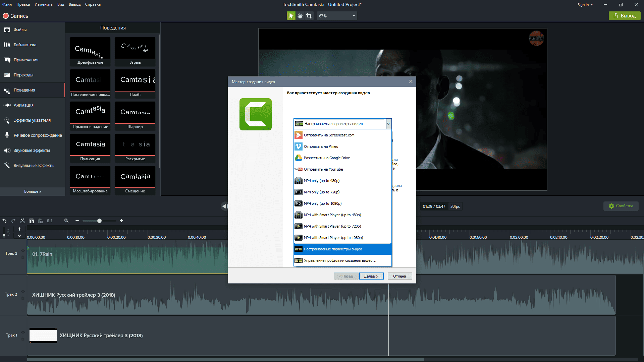Viewport: 644px width, 362px height.
Task: Open Эффекты указателя cursor effects
Action: click(x=33, y=120)
